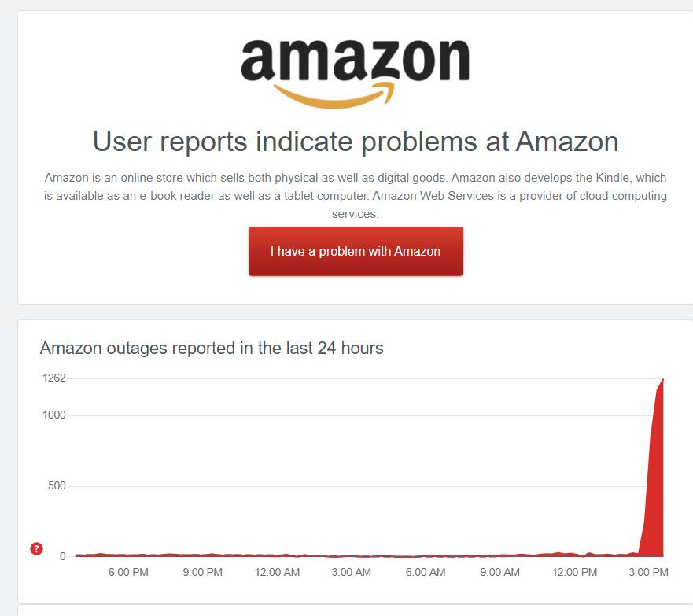The width and height of the screenshot is (693, 616).
Task: Click the 0 baseline axis label
Action: (x=63, y=556)
